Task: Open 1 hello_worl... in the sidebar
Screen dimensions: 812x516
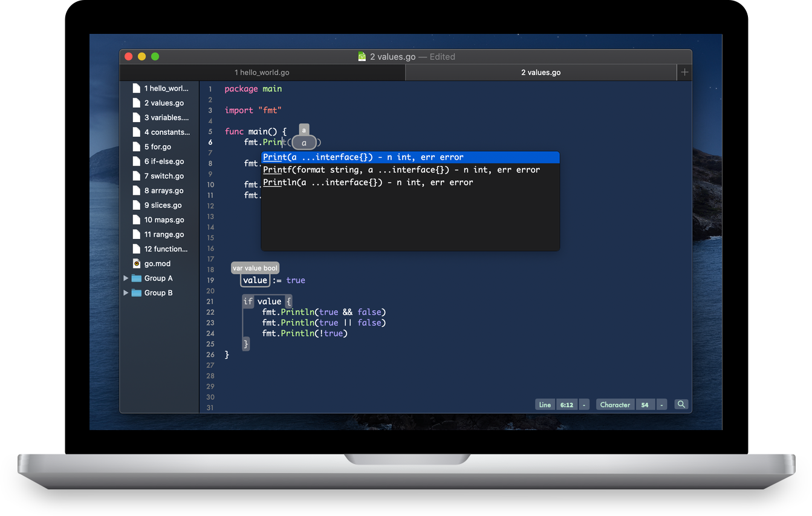Action: [x=166, y=88]
